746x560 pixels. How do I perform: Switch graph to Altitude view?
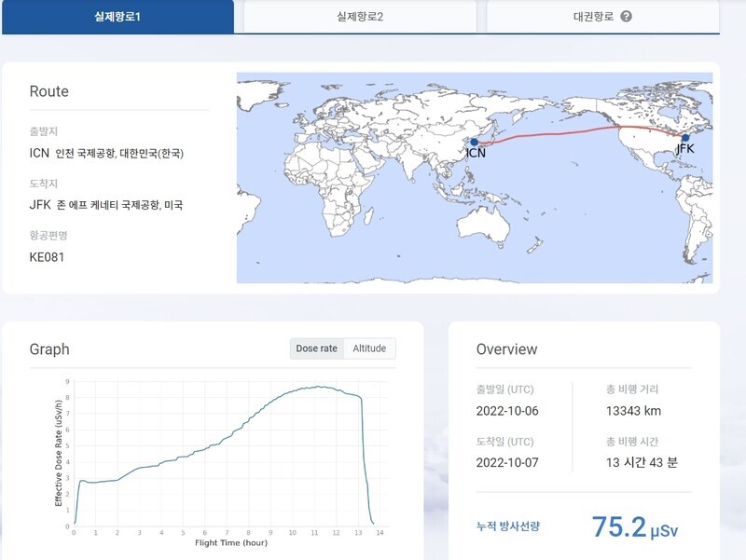coord(369,348)
